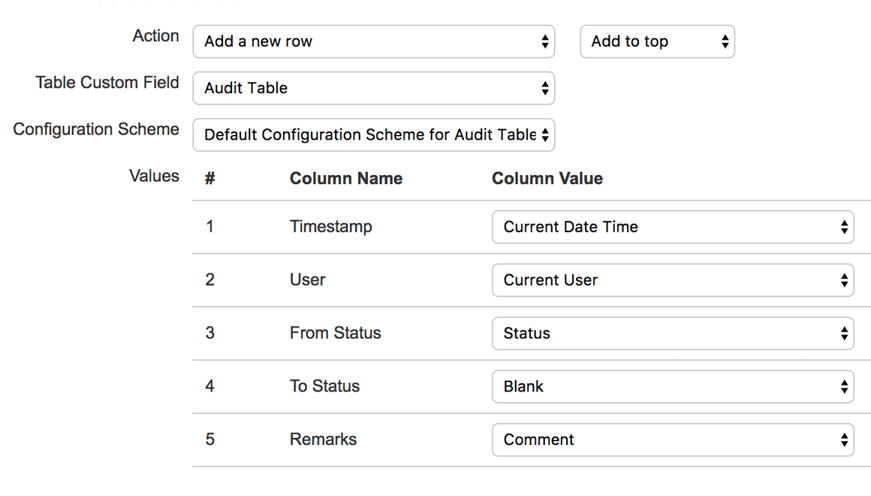Click row number 3 in the table

point(210,333)
